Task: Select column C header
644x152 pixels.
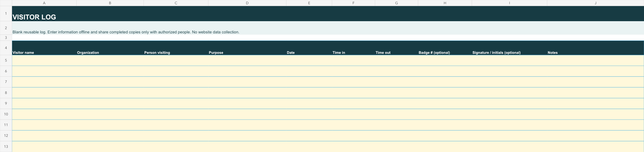Action: [x=176, y=3]
